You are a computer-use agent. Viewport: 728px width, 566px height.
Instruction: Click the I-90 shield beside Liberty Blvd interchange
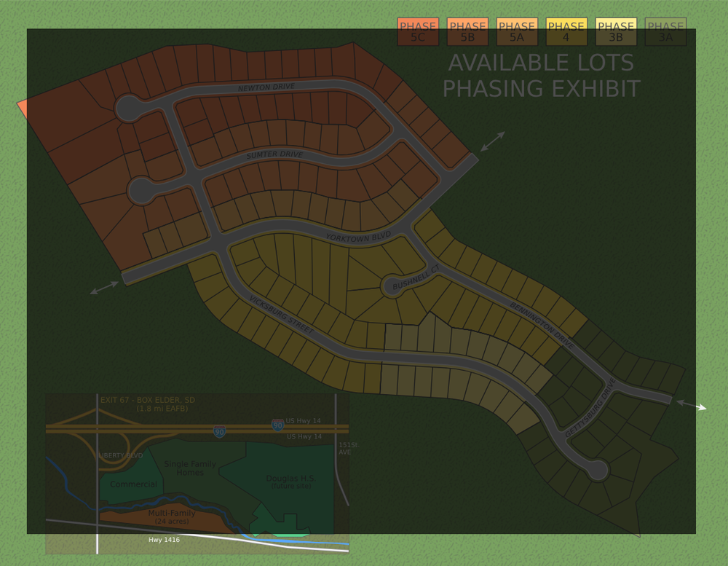pyautogui.click(x=220, y=432)
